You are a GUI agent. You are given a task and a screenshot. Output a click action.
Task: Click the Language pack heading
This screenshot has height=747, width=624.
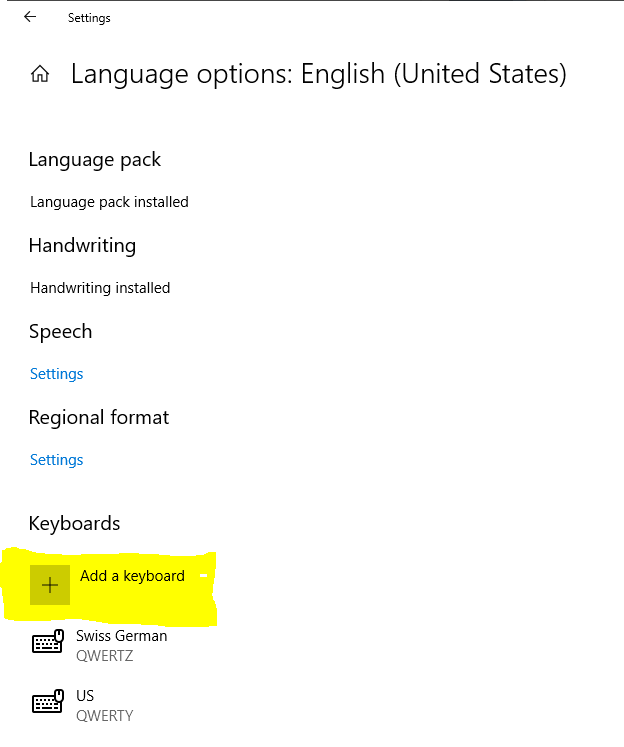(x=95, y=160)
